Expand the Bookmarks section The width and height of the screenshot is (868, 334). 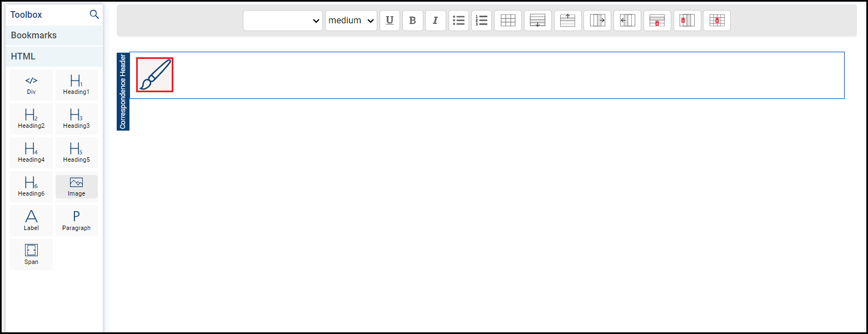click(54, 36)
